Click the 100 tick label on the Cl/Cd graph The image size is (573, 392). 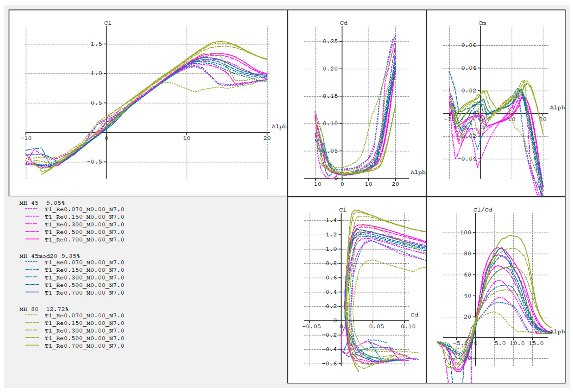click(x=465, y=232)
